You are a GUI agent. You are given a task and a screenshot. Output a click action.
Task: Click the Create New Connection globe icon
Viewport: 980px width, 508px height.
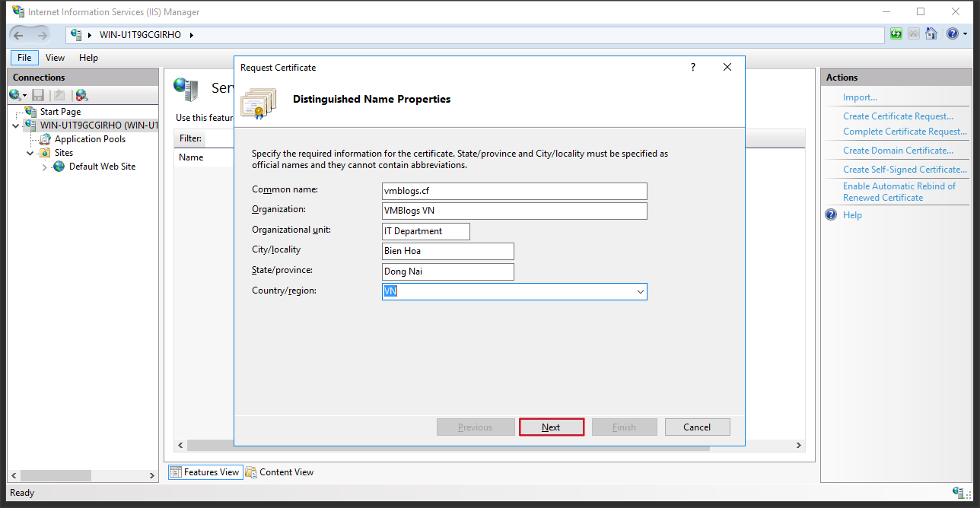(14, 95)
